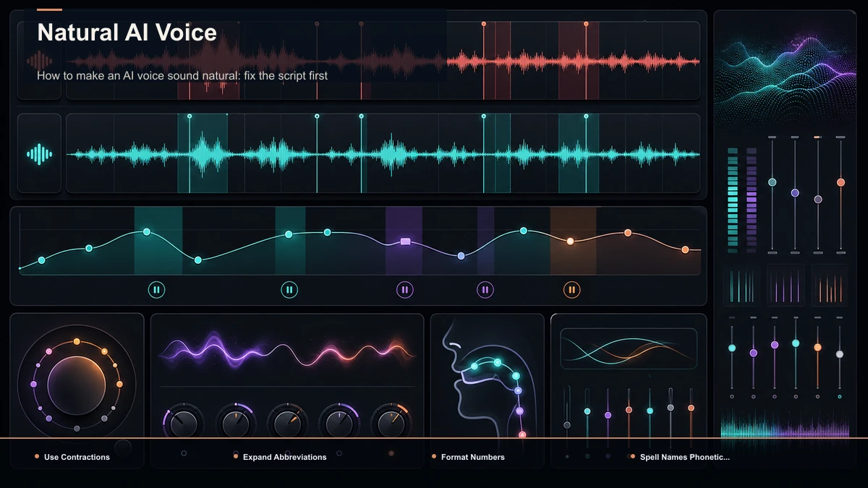868x488 pixels.
Task: Click the second teal pause button
Action: 289,290
